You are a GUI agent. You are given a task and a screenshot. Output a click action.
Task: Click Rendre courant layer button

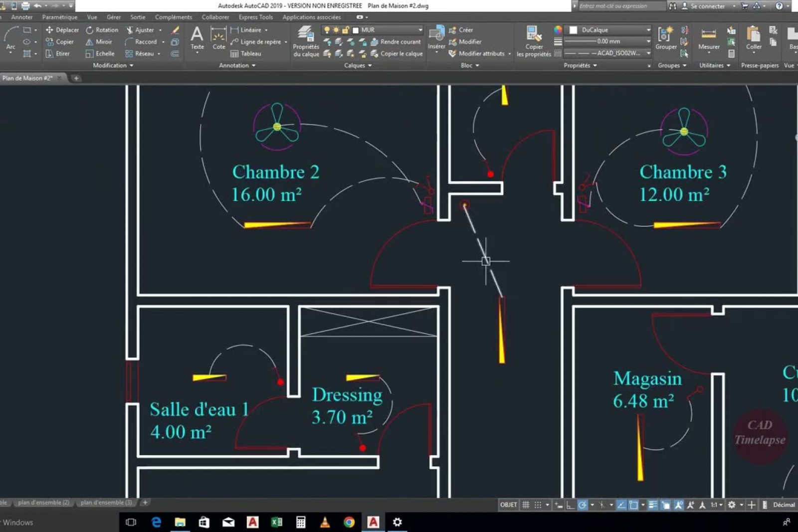pyautogui.click(x=396, y=42)
